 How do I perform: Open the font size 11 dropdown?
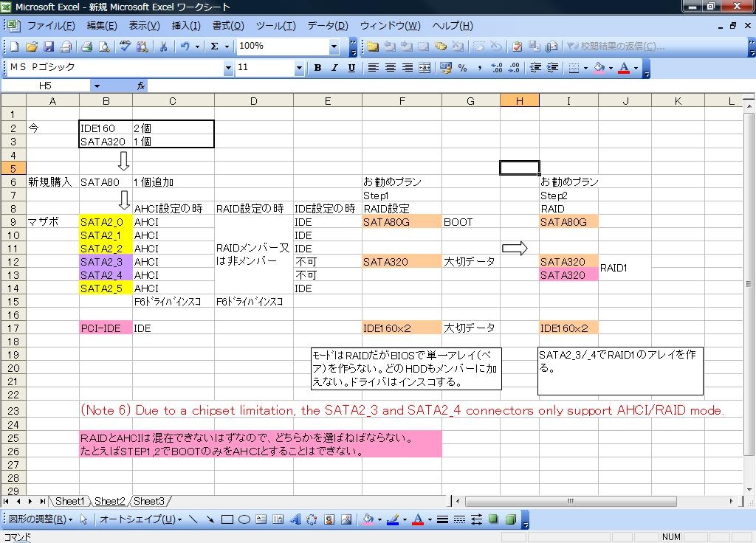pos(299,68)
